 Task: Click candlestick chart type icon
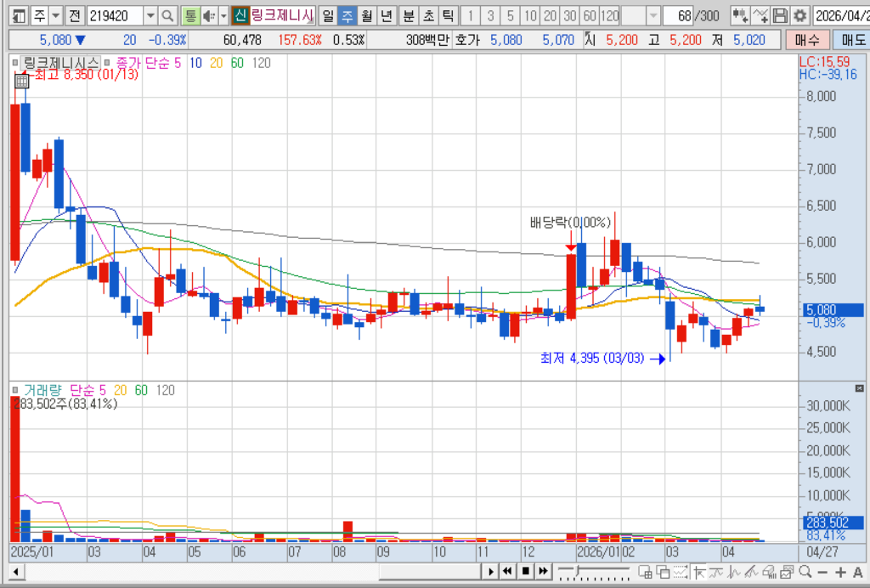(740, 15)
